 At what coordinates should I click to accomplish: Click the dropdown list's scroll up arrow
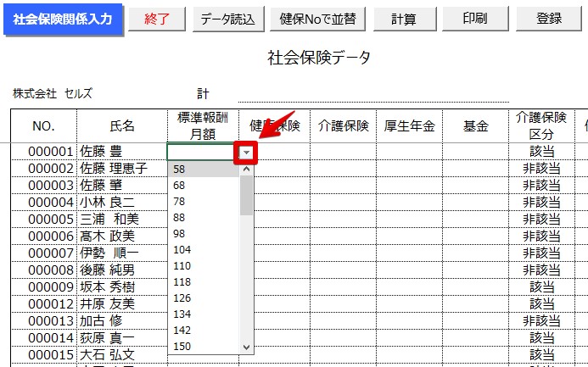pyautogui.click(x=247, y=169)
